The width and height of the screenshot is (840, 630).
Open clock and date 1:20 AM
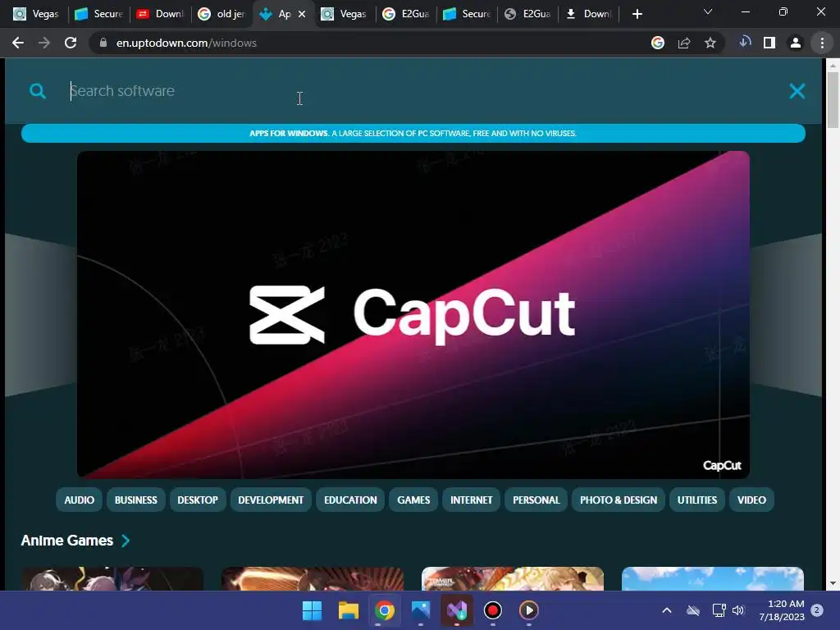pyautogui.click(x=782, y=610)
